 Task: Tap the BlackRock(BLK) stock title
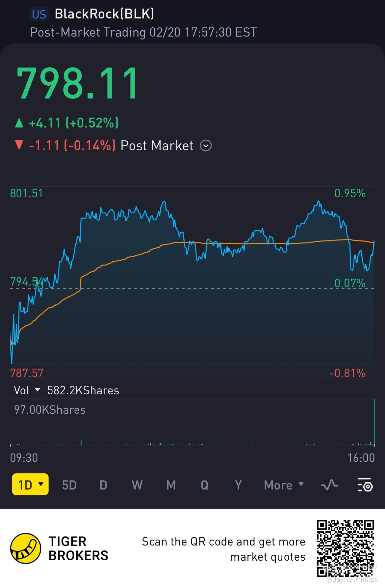click(x=104, y=14)
